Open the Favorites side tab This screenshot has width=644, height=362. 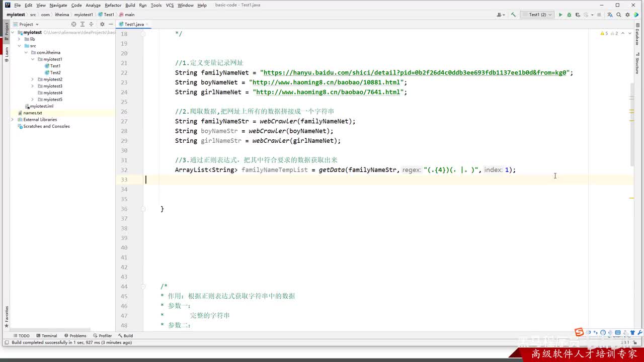pos(7,316)
